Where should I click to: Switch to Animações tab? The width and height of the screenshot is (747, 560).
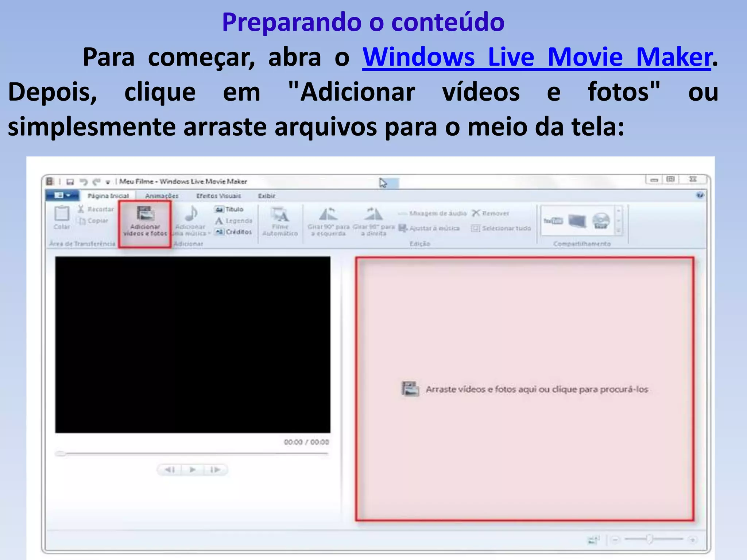tap(162, 196)
